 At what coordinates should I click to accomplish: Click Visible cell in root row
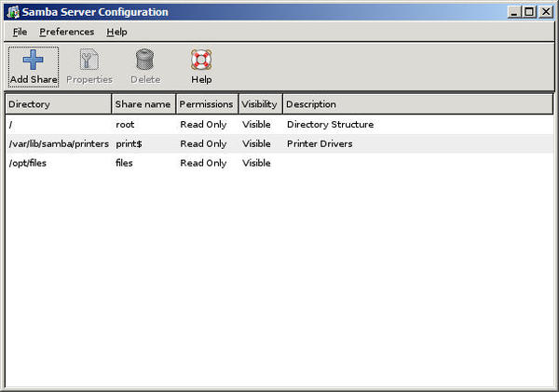pos(256,125)
